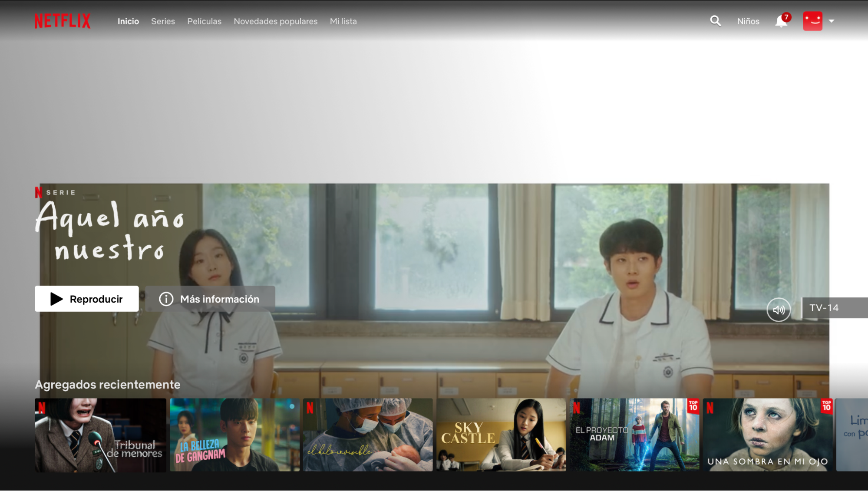Click the Reproducir play button
The image size is (868, 491).
point(87,299)
